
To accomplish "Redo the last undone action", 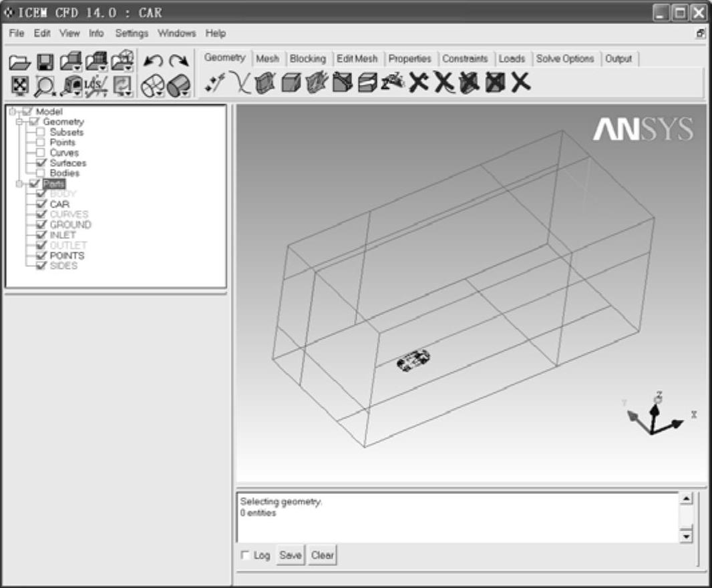I will pos(179,61).
